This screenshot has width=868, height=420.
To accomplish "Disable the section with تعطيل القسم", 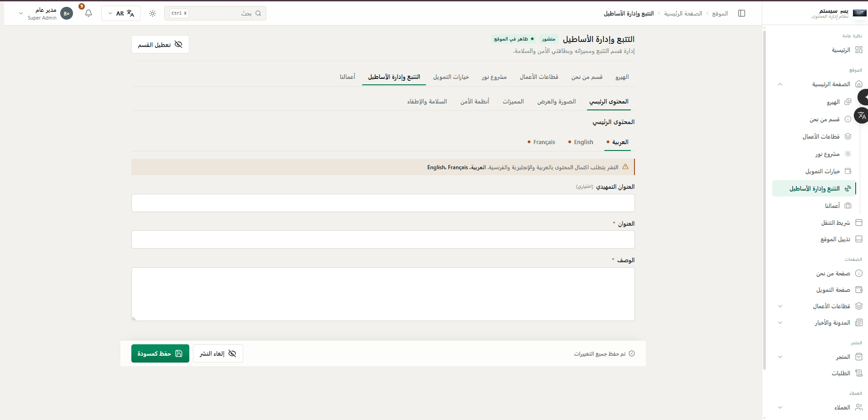I will [160, 44].
